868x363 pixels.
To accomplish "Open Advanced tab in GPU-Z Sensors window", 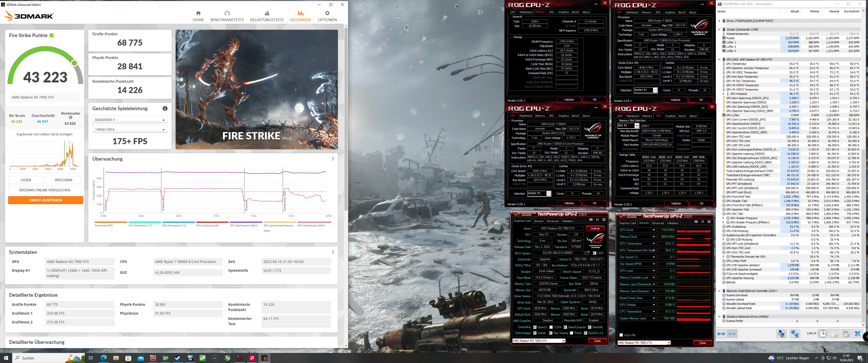I will (657, 223).
